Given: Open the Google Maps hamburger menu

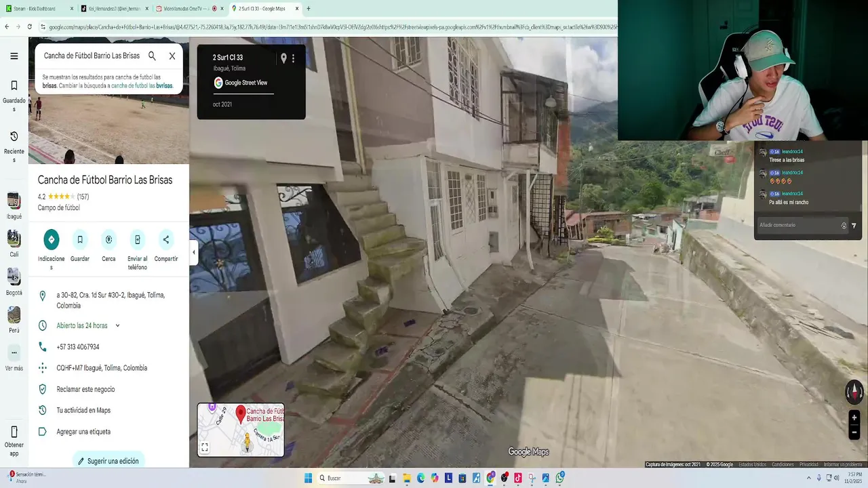Looking at the screenshot, I should (14, 56).
